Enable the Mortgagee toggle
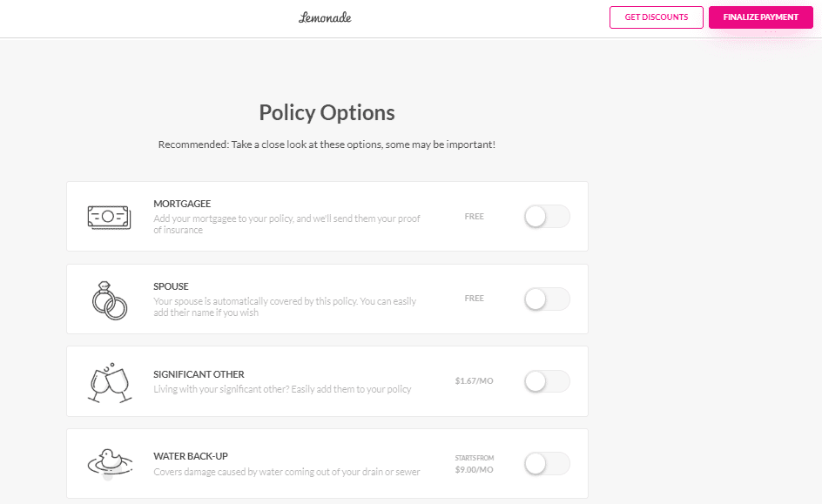Screen dimensions: 822x504 [x=546, y=216]
